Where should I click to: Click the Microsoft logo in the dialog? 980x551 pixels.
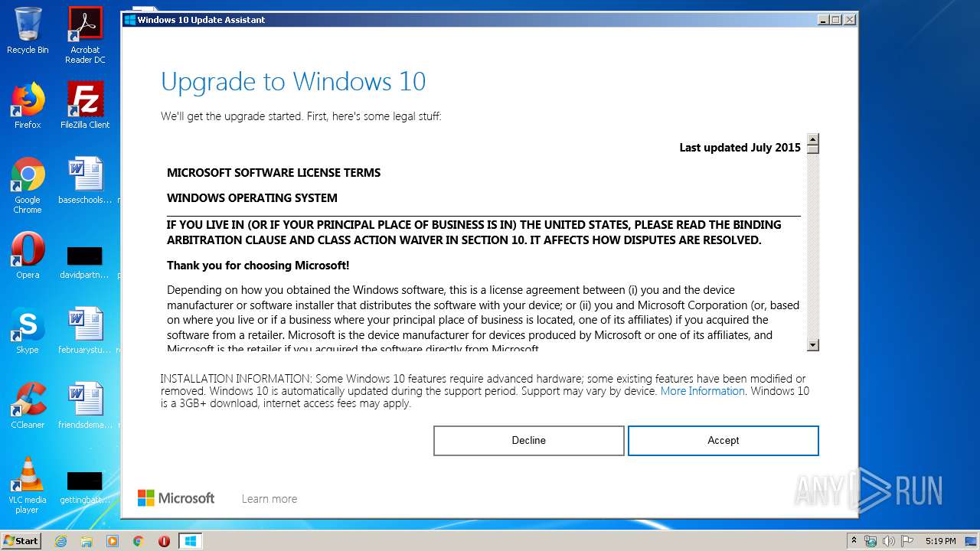tap(176, 498)
